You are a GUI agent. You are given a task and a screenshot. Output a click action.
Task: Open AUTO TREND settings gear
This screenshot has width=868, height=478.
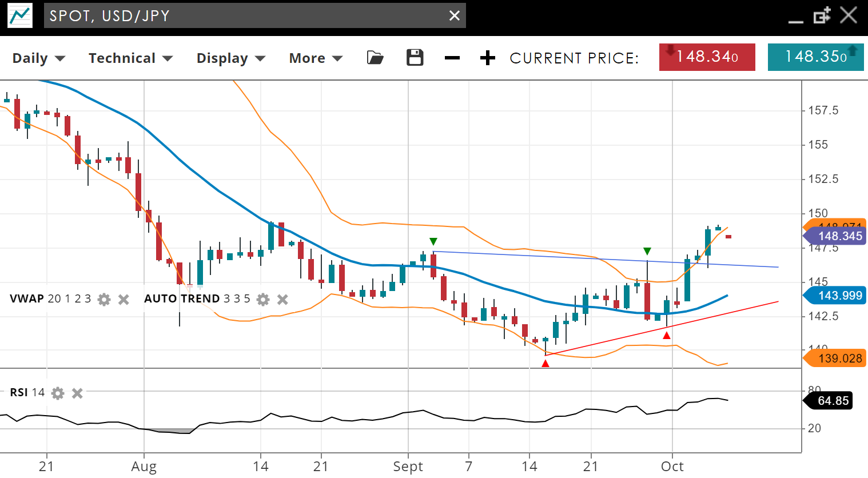(263, 299)
